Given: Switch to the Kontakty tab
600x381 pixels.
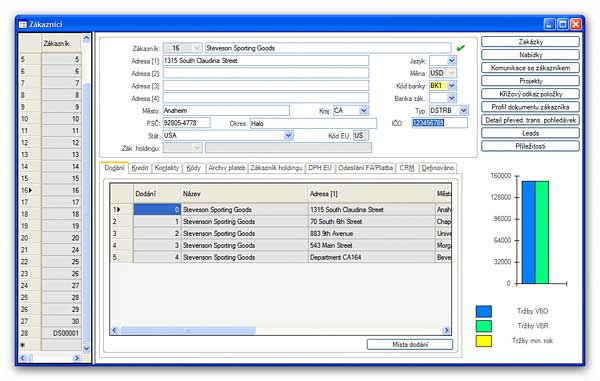Looking at the screenshot, I should pos(166,168).
